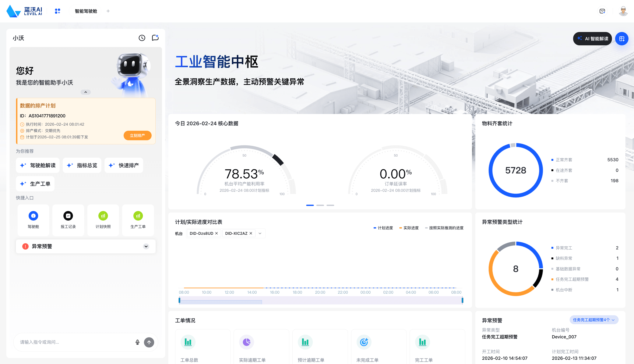Click the AI 智能解读 button
The image size is (634, 364).
pos(592,39)
